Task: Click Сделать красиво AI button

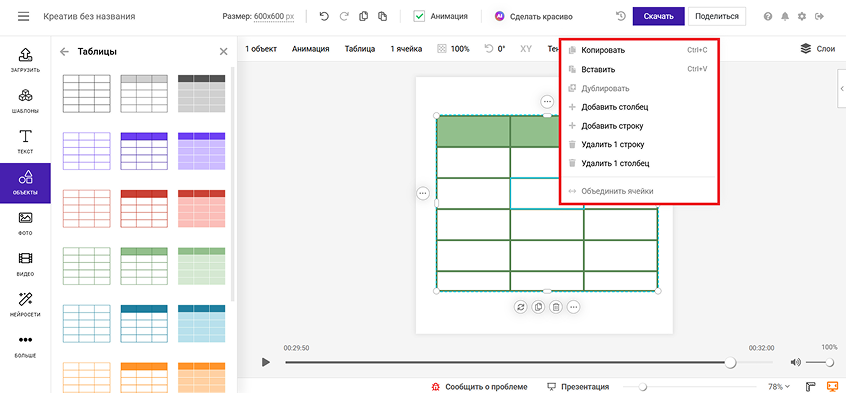Action: point(534,16)
